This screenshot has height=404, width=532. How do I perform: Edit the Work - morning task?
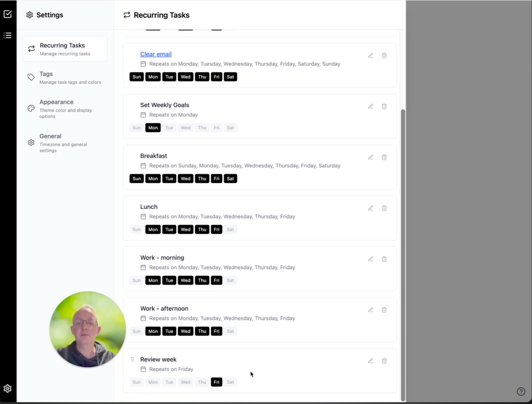coord(370,259)
